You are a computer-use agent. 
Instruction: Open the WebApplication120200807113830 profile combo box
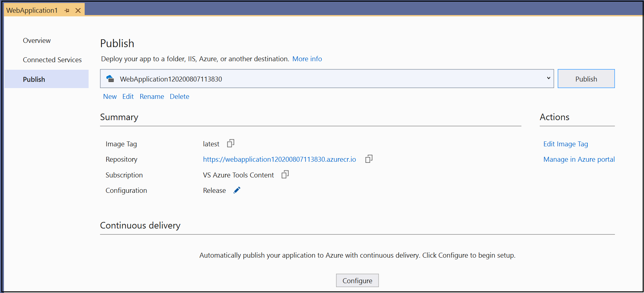pyautogui.click(x=327, y=79)
